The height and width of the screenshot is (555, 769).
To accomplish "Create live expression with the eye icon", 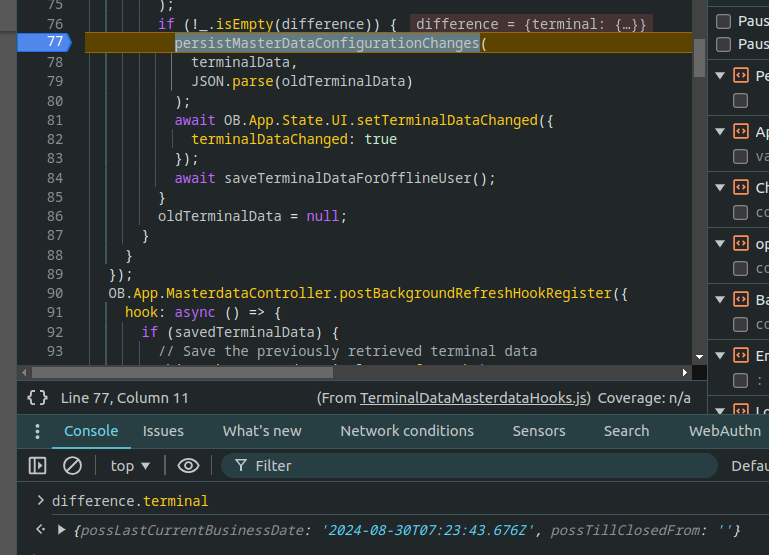I will 188,465.
